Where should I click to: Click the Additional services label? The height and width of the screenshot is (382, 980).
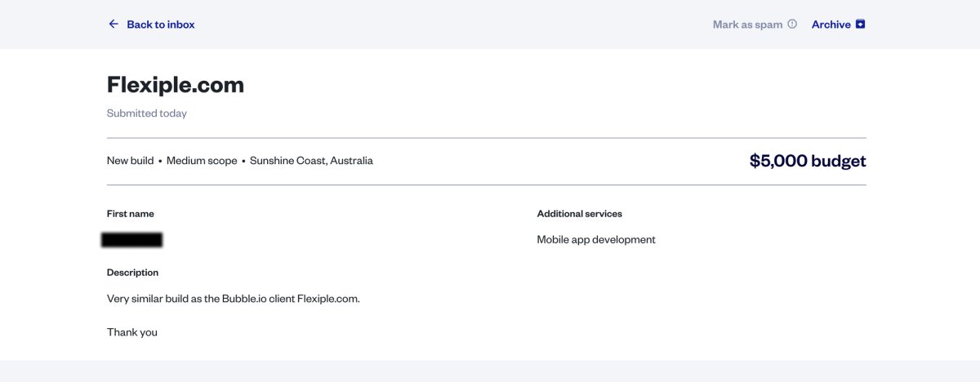coord(580,214)
